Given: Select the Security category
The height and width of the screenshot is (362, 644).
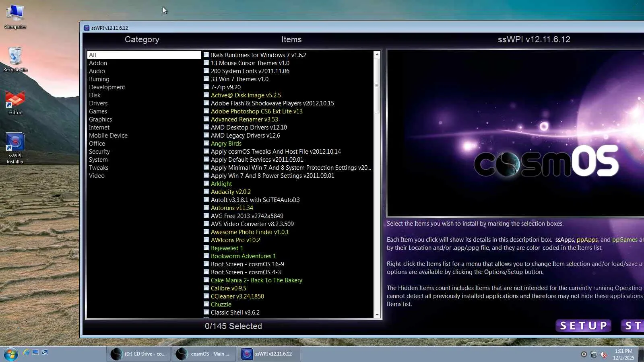Looking at the screenshot, I should (144, 151).
